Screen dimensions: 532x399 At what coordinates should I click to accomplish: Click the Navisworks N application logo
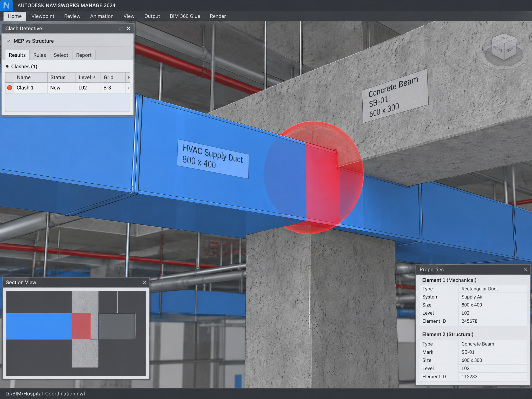[x=6, y=5]
